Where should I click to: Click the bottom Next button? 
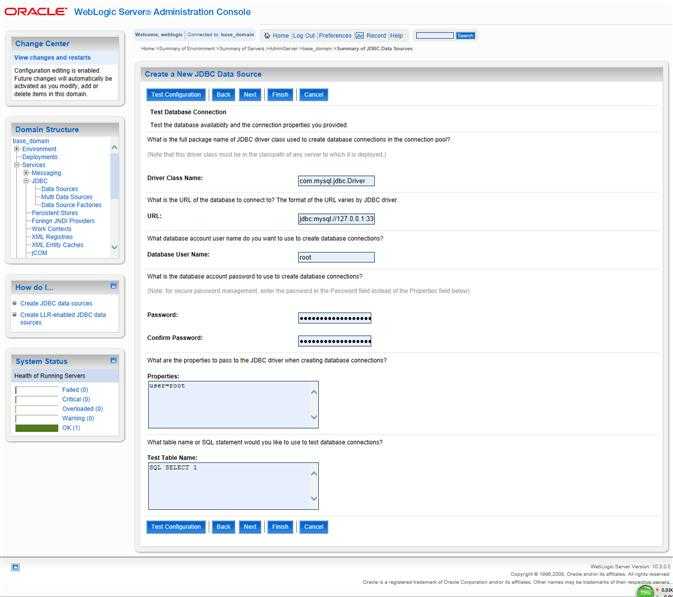pyautogui.click(x=250, y=527)
